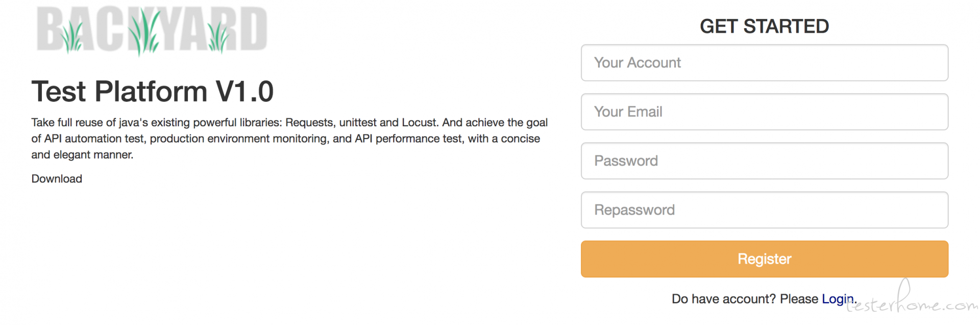Focus the Your Email input field

(764, 112)
